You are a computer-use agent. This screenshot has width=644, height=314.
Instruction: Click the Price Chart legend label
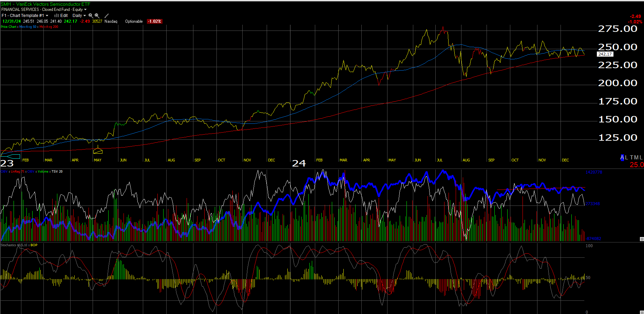tap(8, 27)
